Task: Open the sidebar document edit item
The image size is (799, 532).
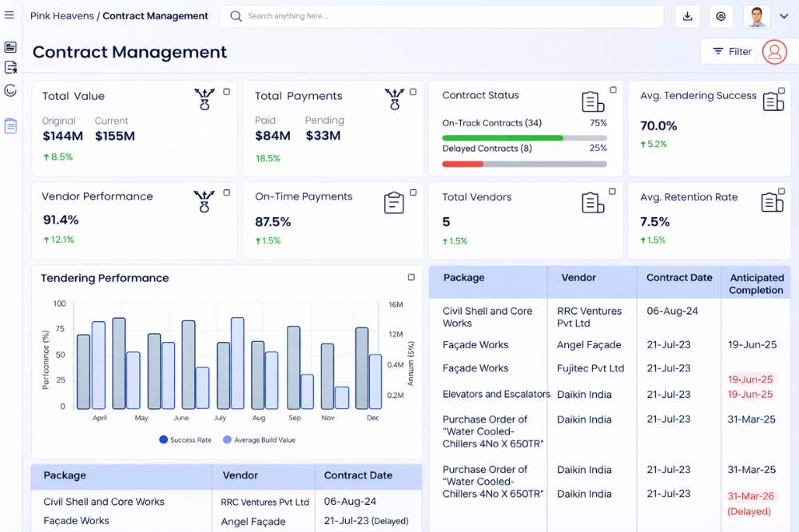Action: pos(10,68)
